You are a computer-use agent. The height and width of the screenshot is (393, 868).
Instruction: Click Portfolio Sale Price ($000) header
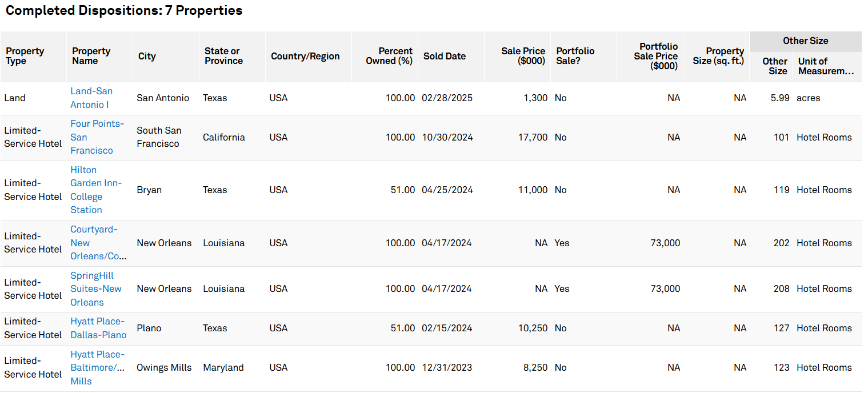(655, 56)
